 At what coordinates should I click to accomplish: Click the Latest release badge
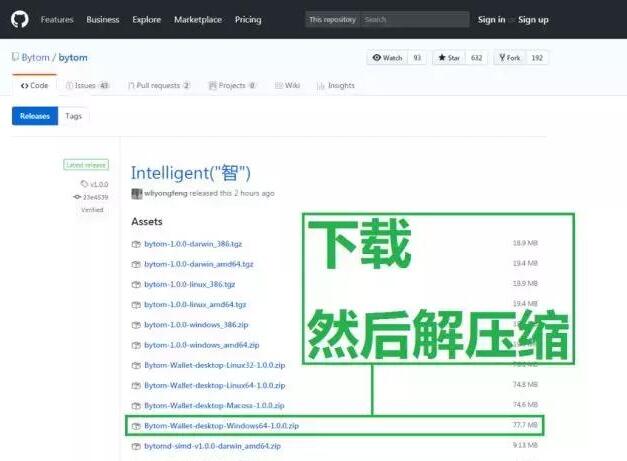pos(86,165)
